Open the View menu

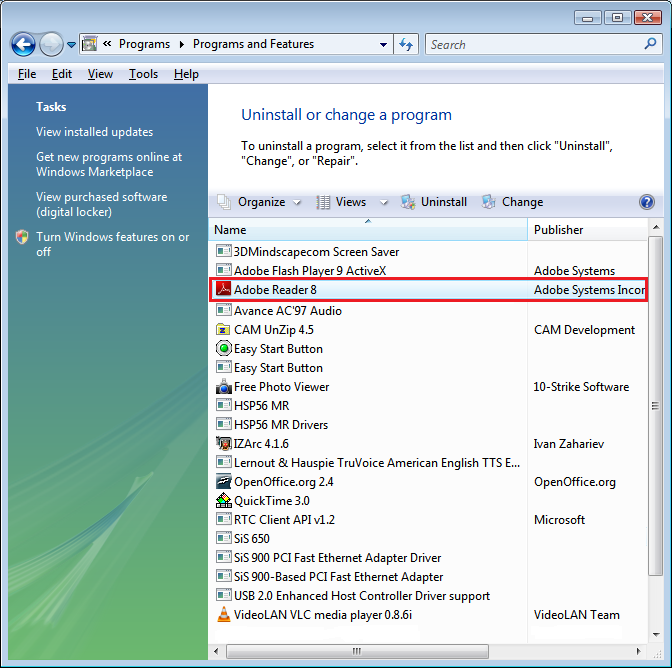pos(100,74)
